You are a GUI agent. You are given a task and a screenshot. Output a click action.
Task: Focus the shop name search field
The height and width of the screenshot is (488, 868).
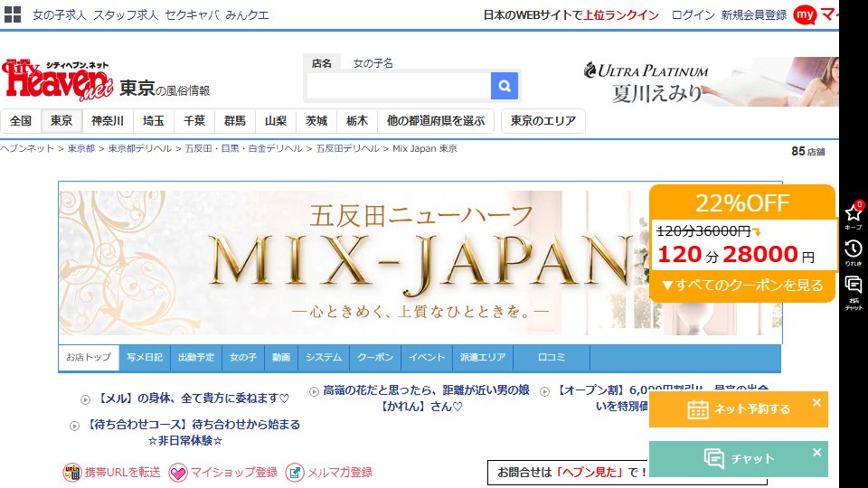click(x=399, y=86)
